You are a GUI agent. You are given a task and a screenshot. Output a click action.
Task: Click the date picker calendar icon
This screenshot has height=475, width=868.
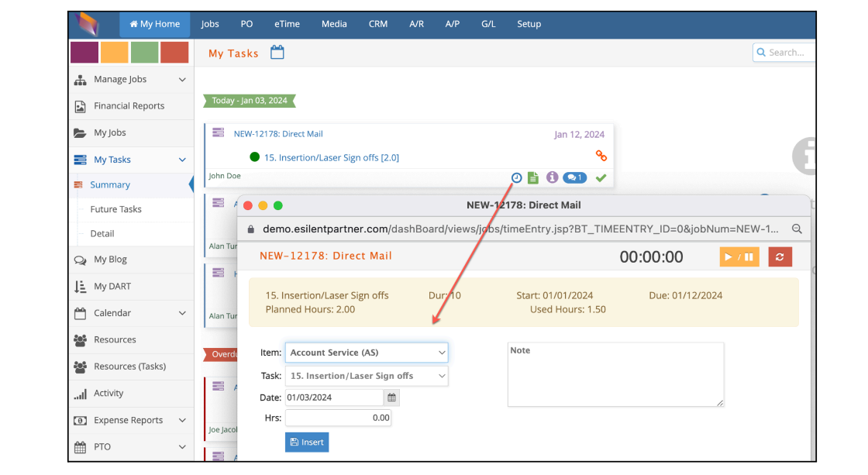tap(392, 398)
